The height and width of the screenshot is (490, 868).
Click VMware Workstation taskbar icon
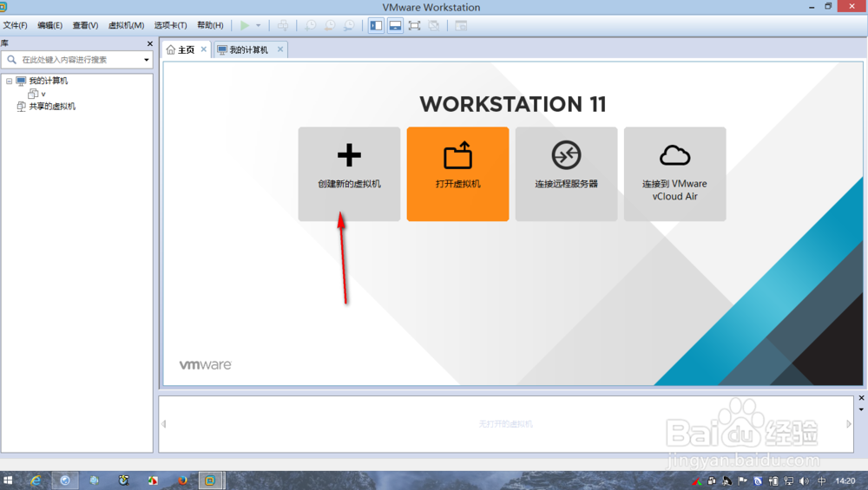pos(210,480)
